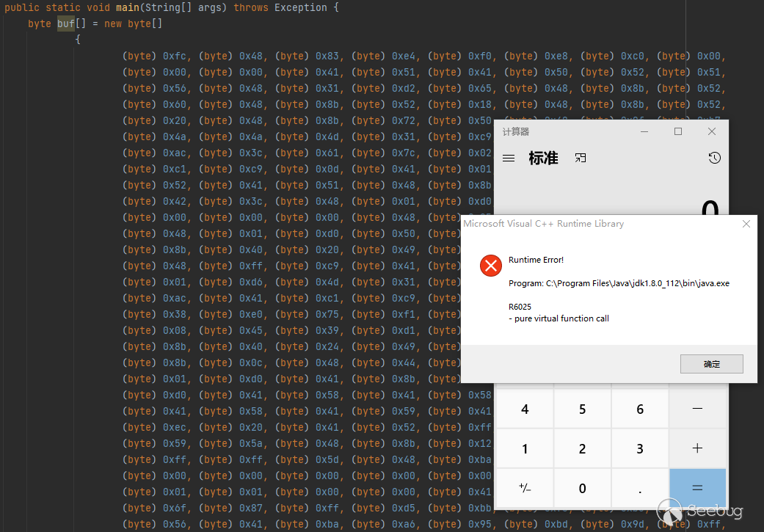Screen dimensions: 764x532
Task: Open the Calculator hamburger navigation menu
Action: coord(508,158)
